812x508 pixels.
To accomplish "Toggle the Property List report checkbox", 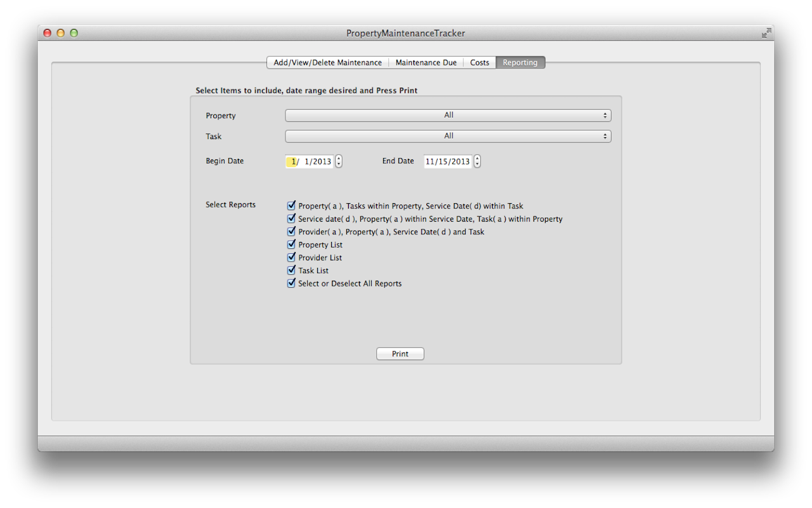I will [x=292, y=244].
